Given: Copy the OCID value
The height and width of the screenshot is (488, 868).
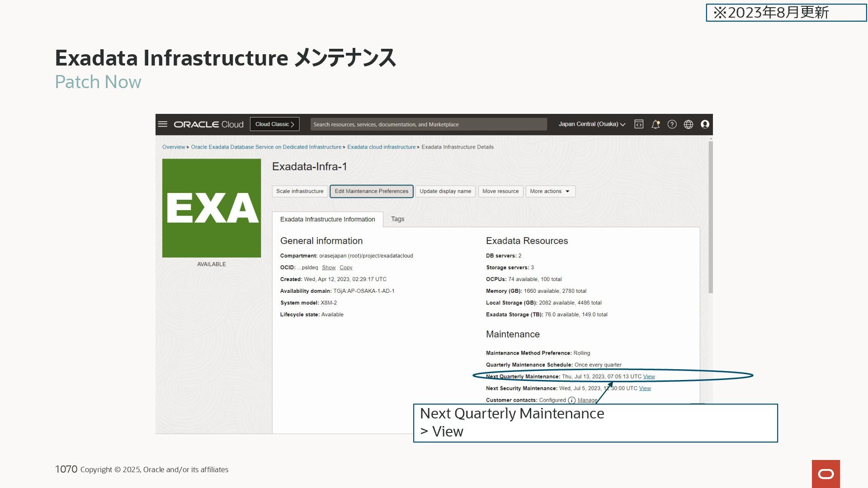Looking at the screenshot, I should 345,268.
